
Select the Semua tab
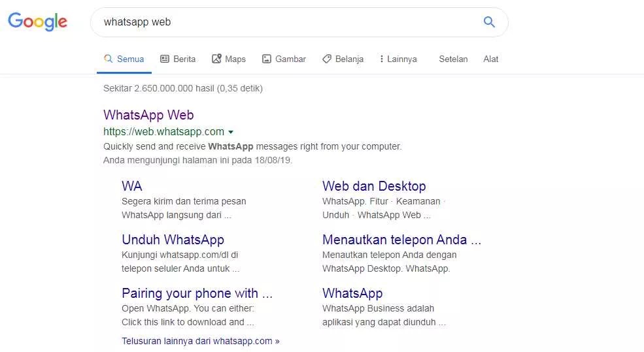tap(124, 59)
